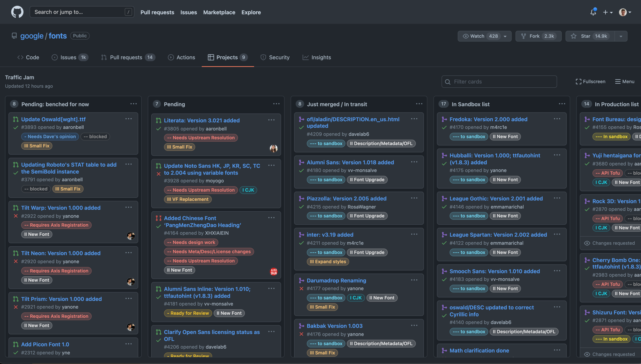
Task: Open three-dot menu on Literata card
Action: 271,120
